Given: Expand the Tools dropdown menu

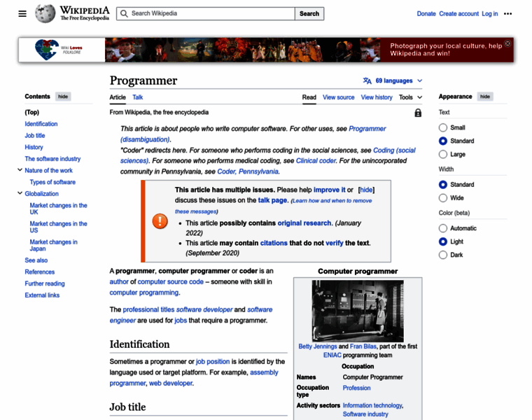Looking at the screenshot, I should coord(410,97).
